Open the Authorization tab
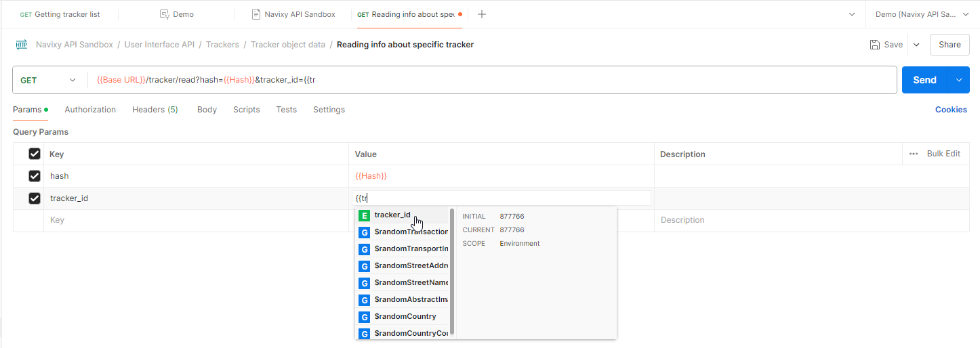The height and width of the screenshot is (348, 980). click(90, 110)
